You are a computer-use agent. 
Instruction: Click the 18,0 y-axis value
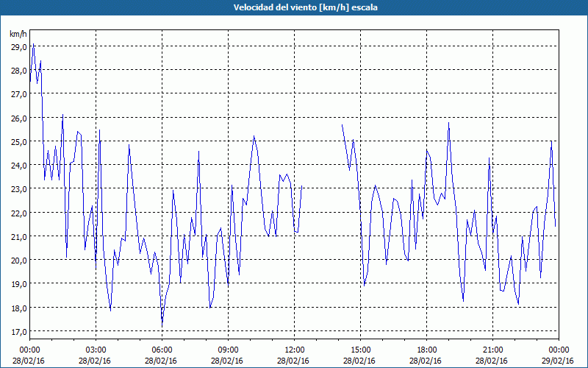pos(19,308)
